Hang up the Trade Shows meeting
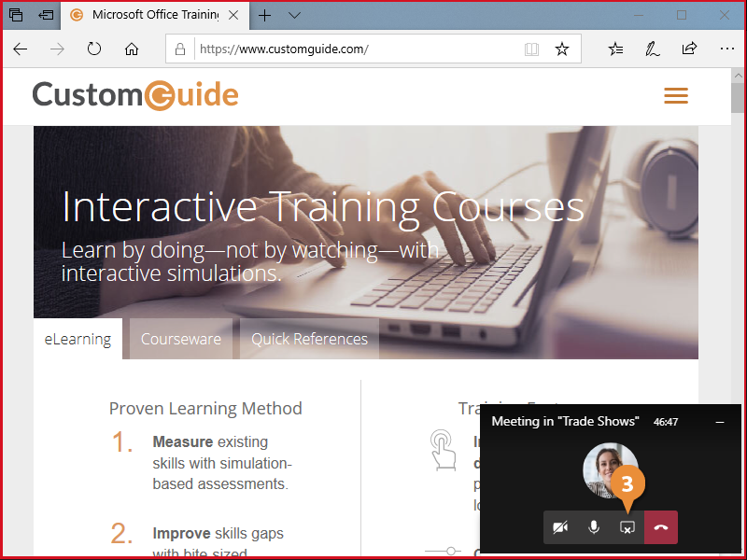 pyautogui.click(x=661, y=527)
